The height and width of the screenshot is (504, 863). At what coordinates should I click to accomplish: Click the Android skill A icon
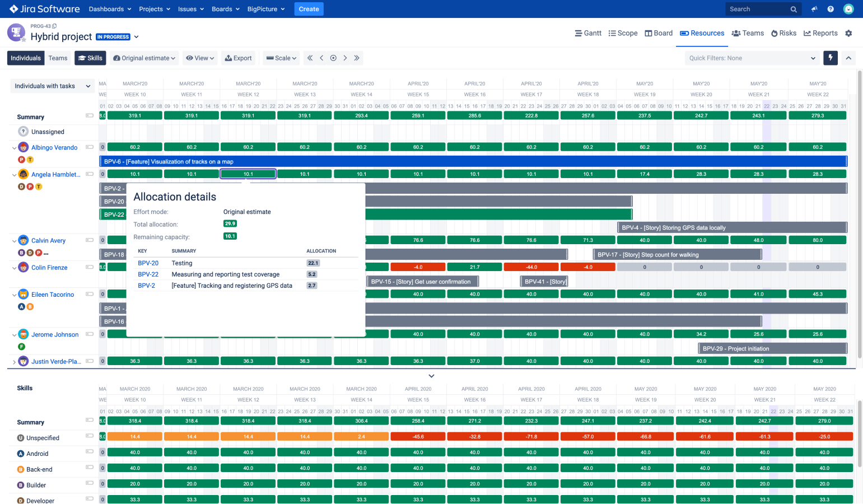(x=21, y=454)
